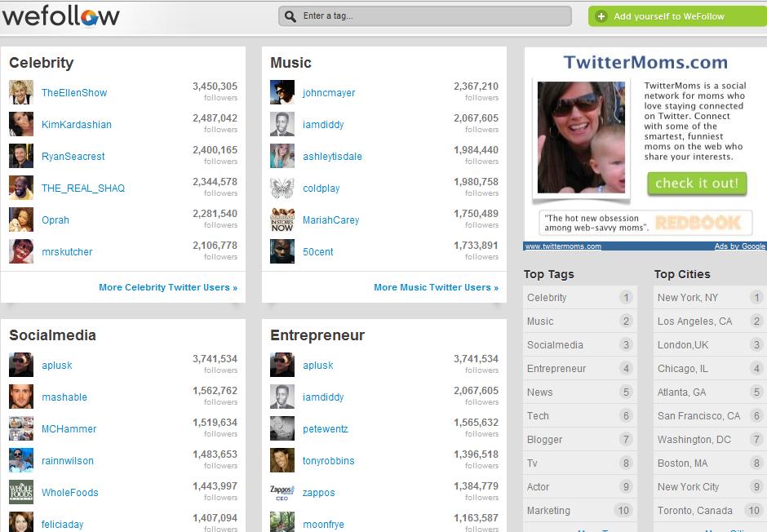
Task: Open KimKardashian profile link
Action: pyautogui.click(x=77, y=125)
